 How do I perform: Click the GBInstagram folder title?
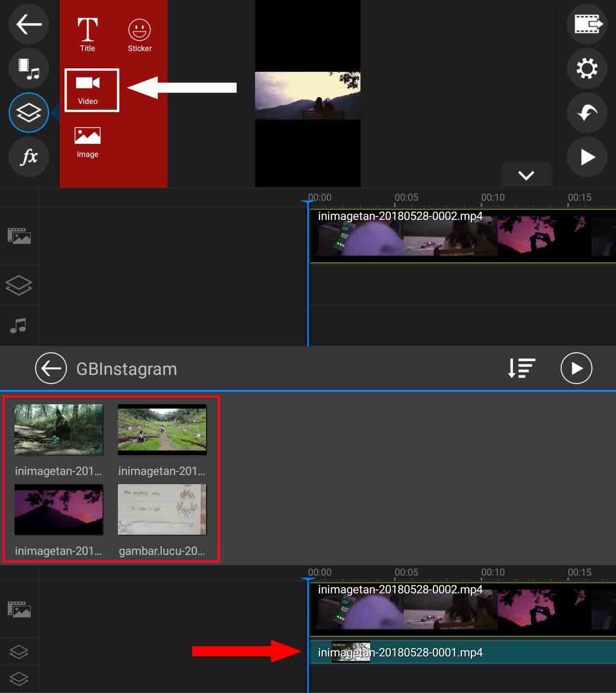(x=127, y=369)
